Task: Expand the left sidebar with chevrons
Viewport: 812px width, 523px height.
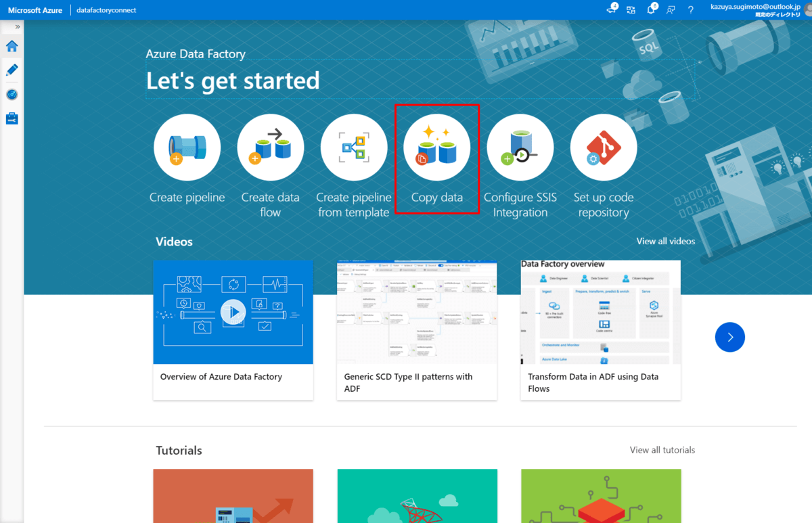Action: (x=18, y=27)
